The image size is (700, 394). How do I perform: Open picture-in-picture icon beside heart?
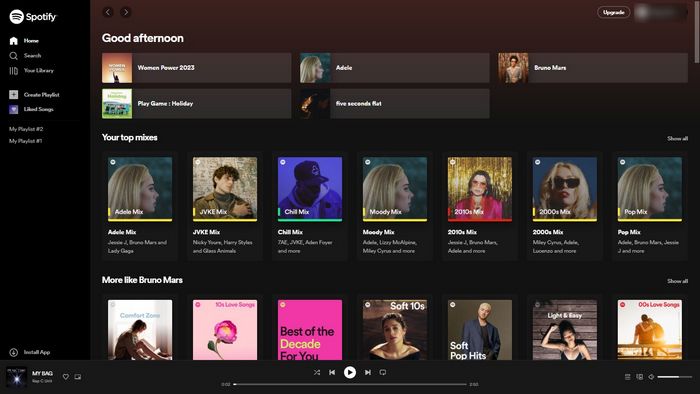[78, 377]
